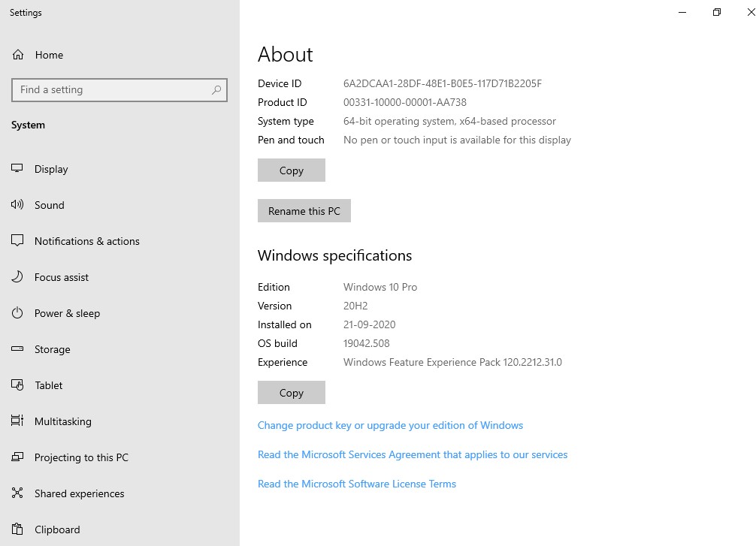Click the Rename this PC button

click(304, 210)
